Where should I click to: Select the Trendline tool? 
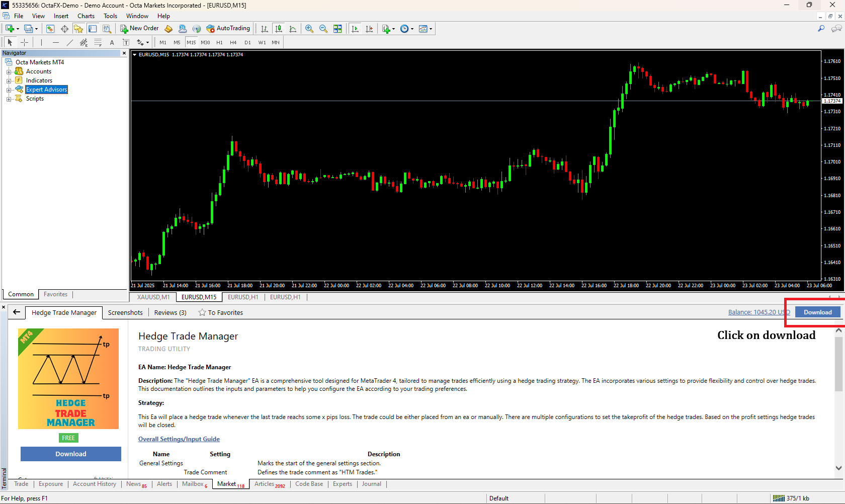tap(69, 43)
